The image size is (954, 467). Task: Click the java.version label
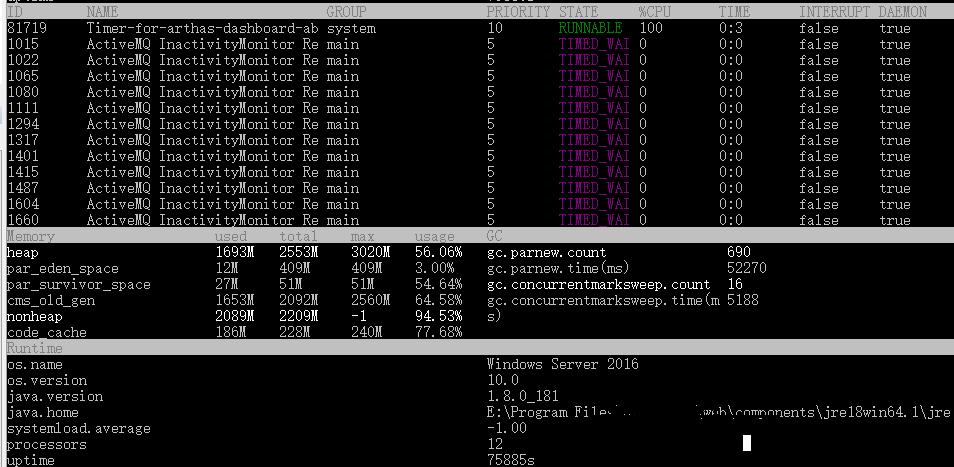click(55, 396)
